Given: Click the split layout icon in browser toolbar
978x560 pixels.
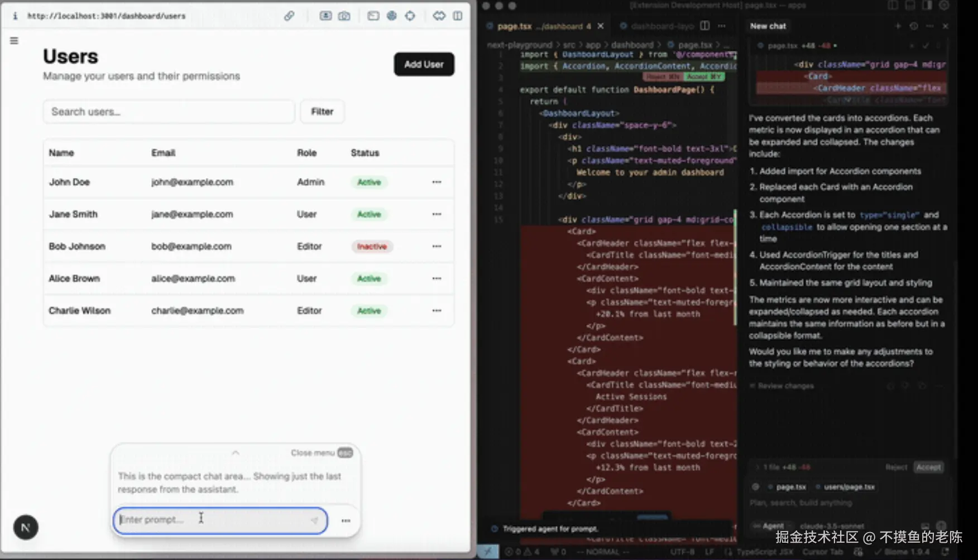Looking at the screenshot, I should pos(458,16).
